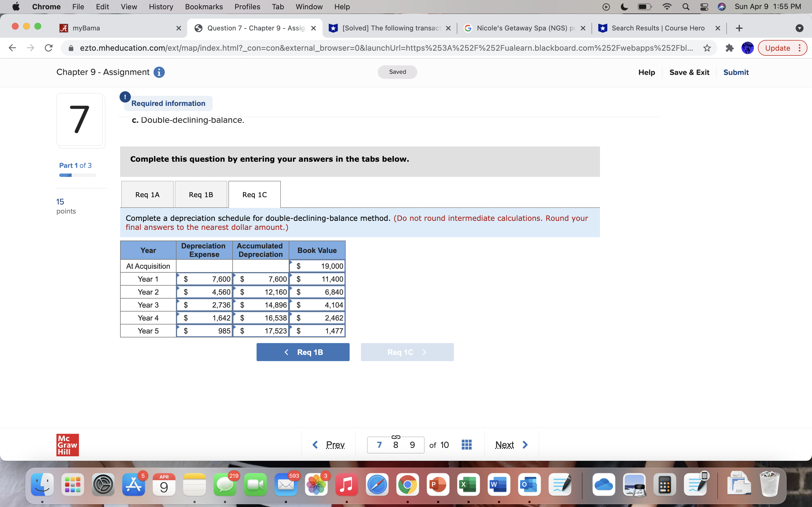Open the assignment info icon beside Chapter 9
The image size is (812, 507).
click(159, 72)
